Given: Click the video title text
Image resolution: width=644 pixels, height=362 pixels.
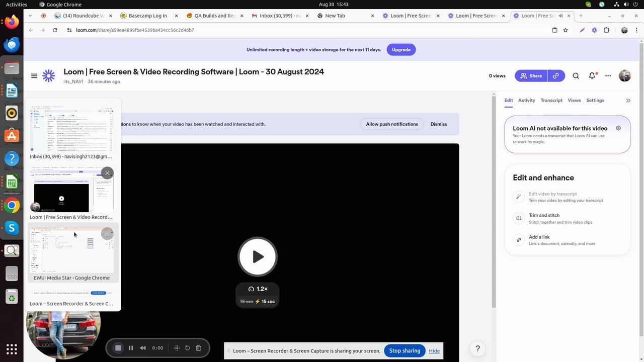Looking at the screenshot, I should (194, 72).
